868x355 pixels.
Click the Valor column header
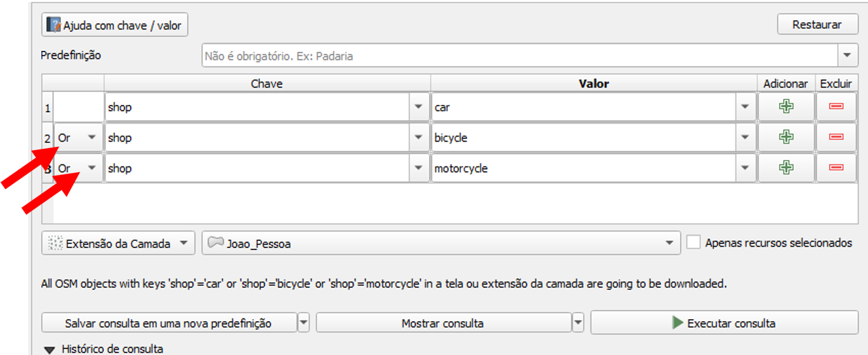593,84
